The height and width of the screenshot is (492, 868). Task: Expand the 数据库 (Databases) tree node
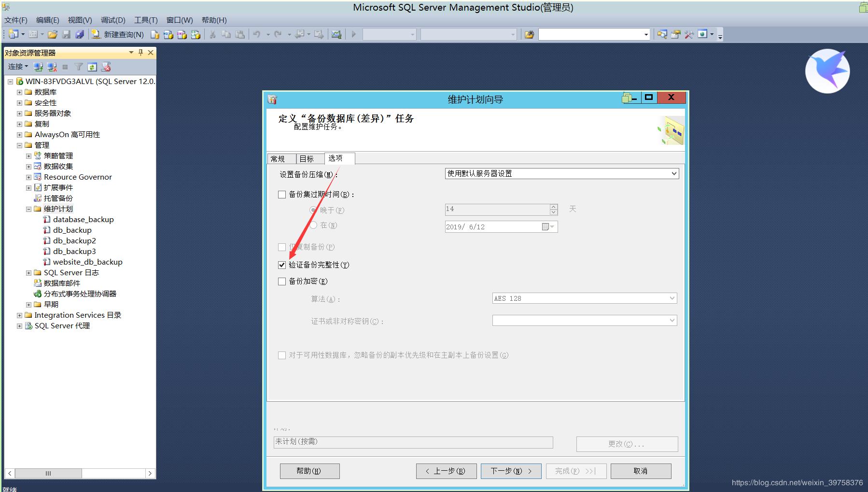pyautogui.click(x=20, y=92)
